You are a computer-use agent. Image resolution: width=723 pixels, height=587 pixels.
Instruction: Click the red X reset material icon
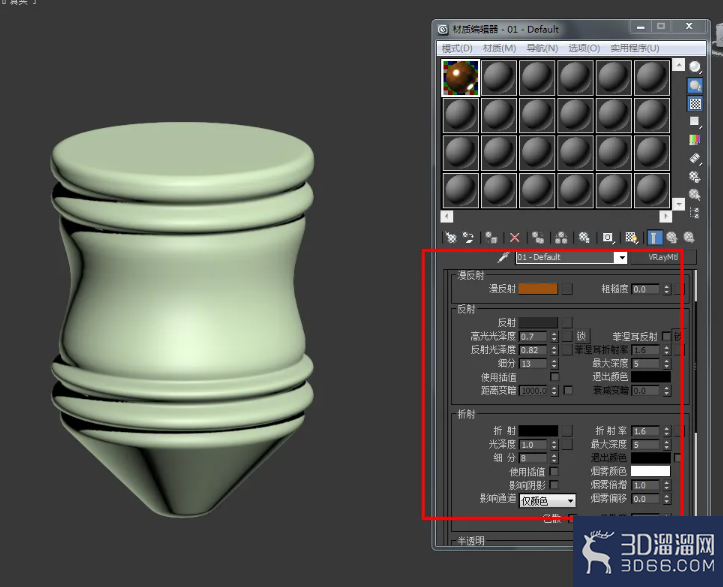tap(515, 238)
